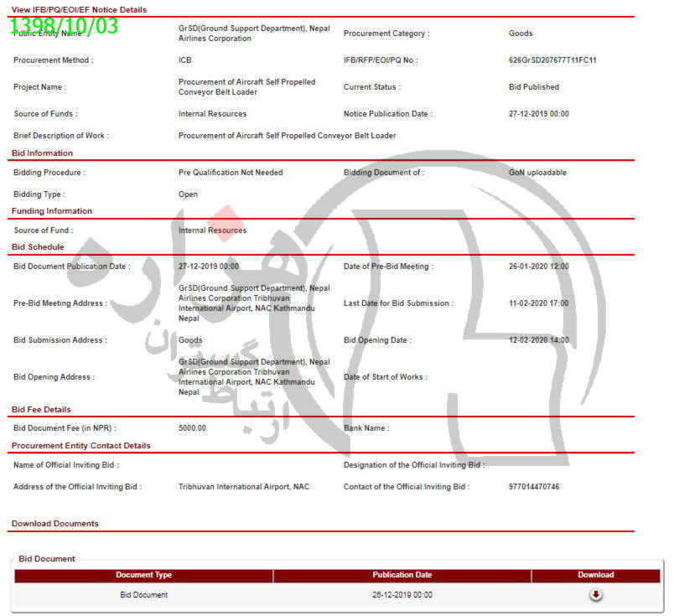Click the Last Date for Bid Submission value
The width and height of the screenshot is (674, 616).
click(x=538, y=303)
